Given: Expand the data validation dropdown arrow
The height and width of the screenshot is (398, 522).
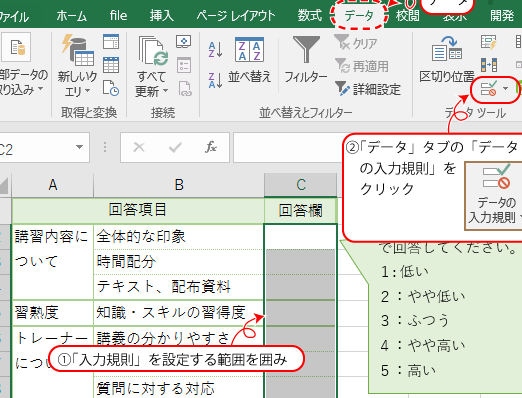Looking at the screenshot, I should (x=506, y=89).
